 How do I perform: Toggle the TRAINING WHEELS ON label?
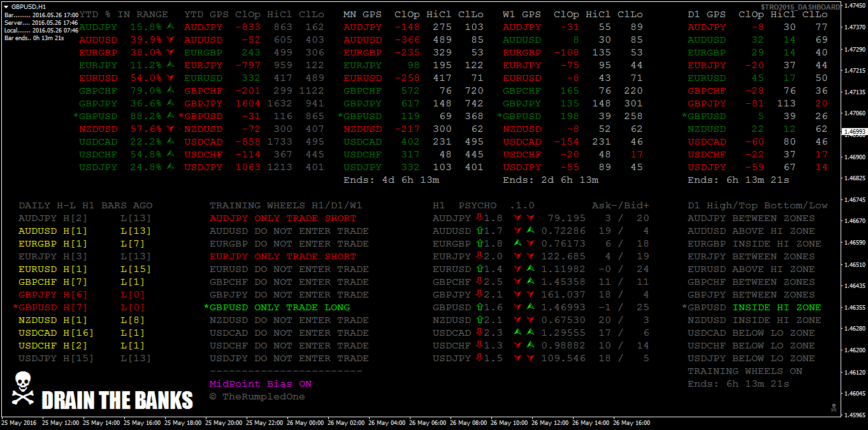[x=744, y=371]
